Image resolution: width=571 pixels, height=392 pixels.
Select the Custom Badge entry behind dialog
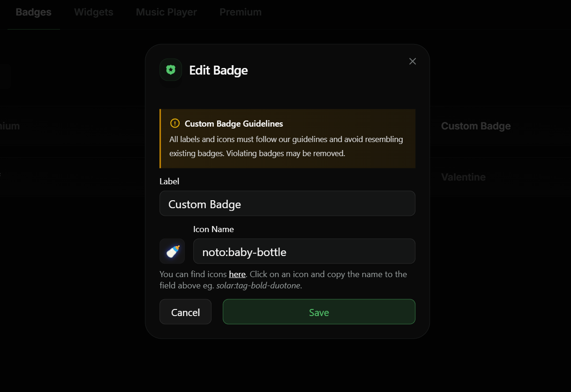(x=476, y=126)
